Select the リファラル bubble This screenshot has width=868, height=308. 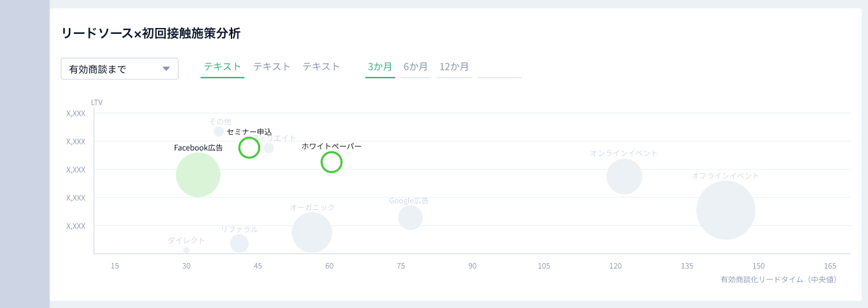click(x=239, y=244)
